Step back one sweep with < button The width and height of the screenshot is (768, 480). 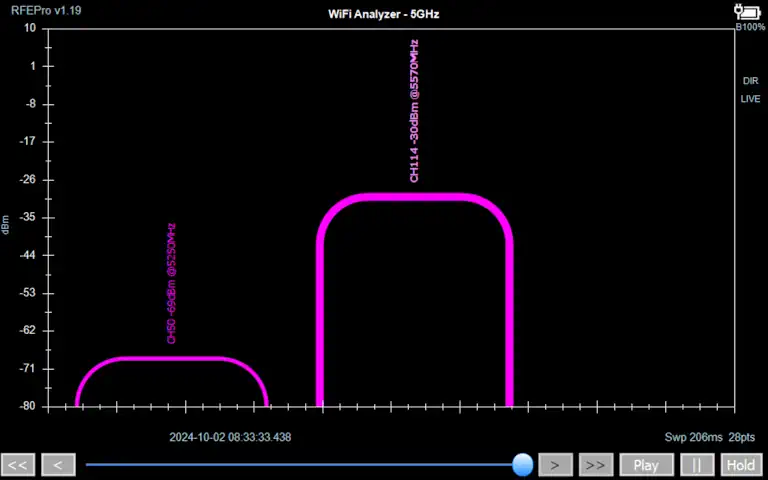pos(58,465)
